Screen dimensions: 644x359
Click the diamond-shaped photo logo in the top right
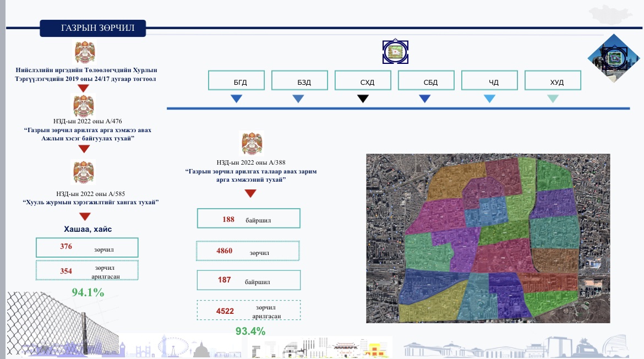[x=614, y=59]
